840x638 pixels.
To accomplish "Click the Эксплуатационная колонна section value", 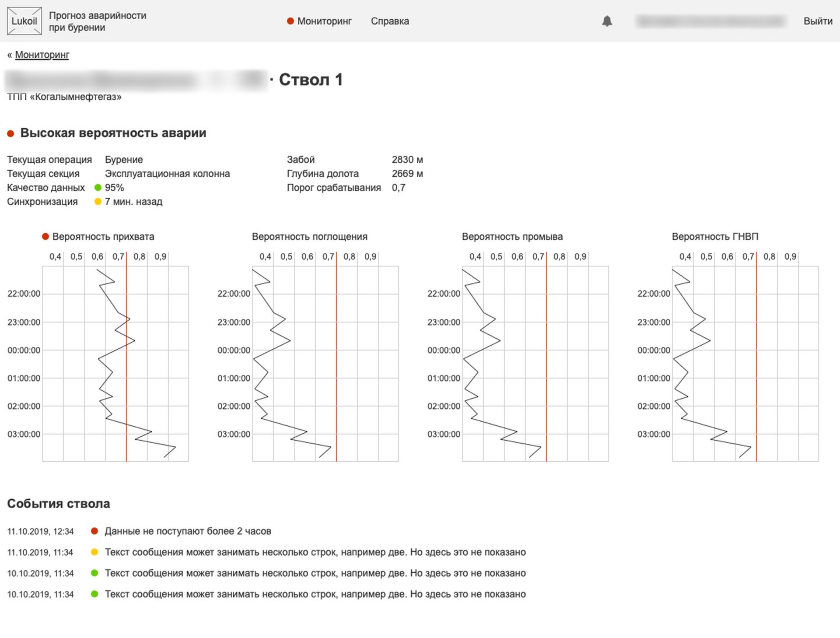I will (167, 174).
